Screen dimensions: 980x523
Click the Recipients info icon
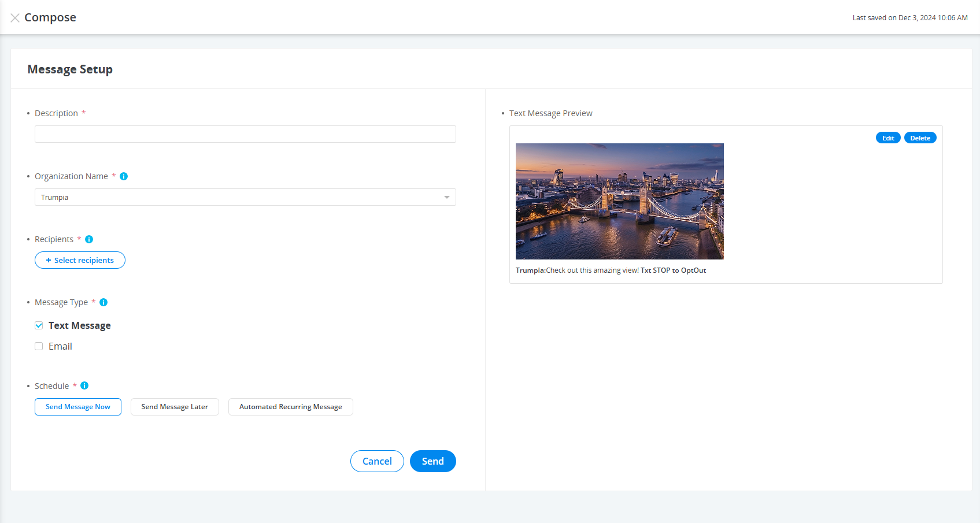coord(88,239)
